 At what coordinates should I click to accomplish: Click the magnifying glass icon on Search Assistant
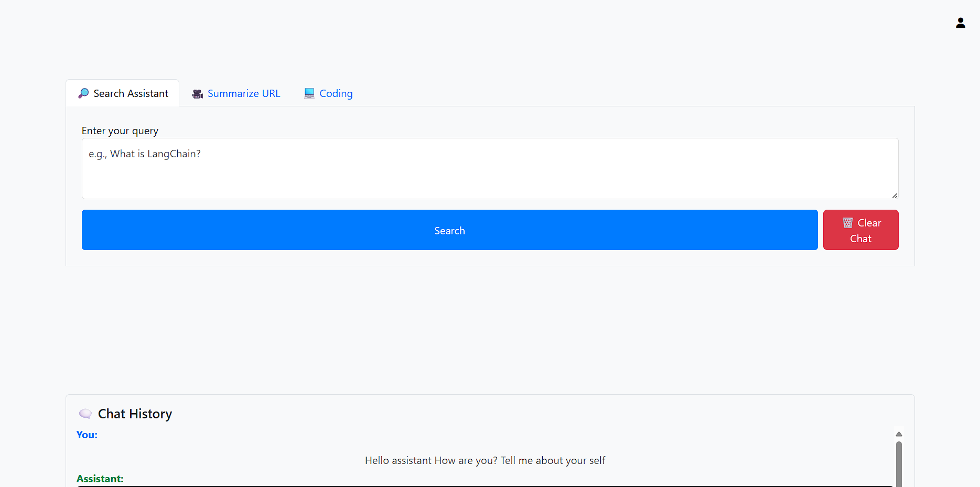[x=83, y=93]
